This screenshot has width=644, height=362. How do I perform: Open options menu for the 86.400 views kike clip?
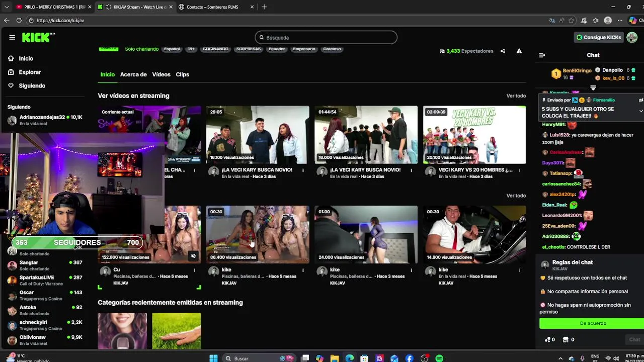303,270
